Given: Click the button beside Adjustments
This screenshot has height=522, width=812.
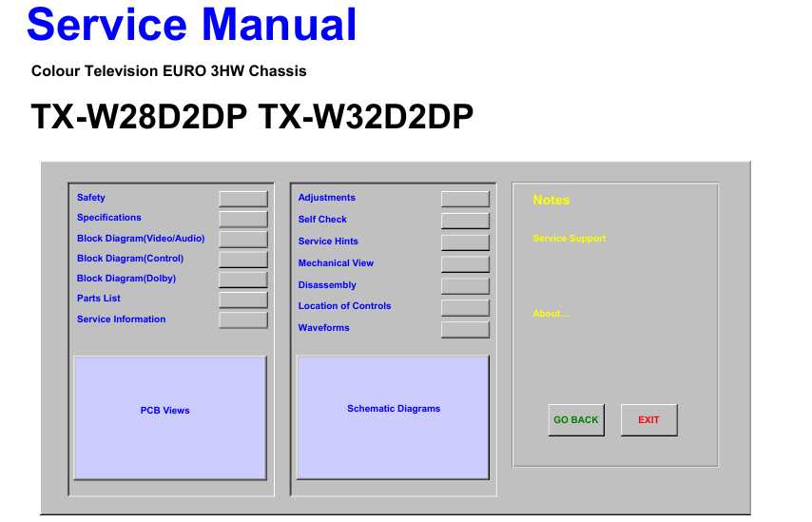Looking at the screenshot, I should pos(465,199).
